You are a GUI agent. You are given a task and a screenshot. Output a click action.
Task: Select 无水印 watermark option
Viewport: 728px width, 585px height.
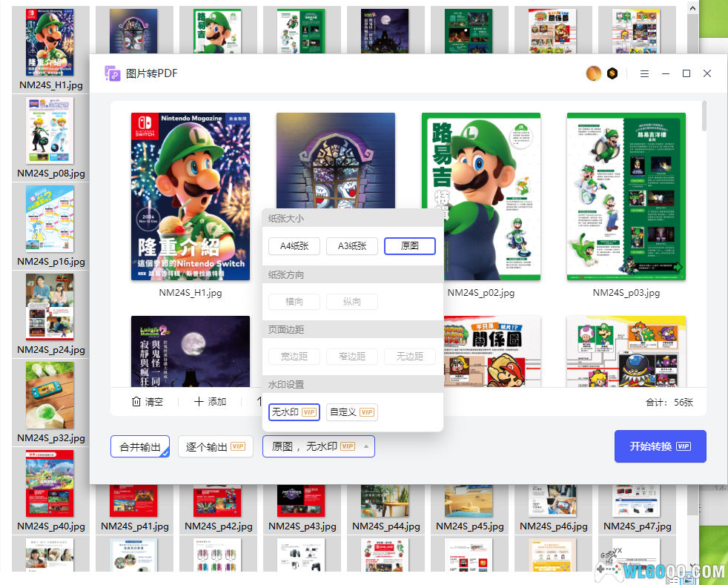point(294,412)
